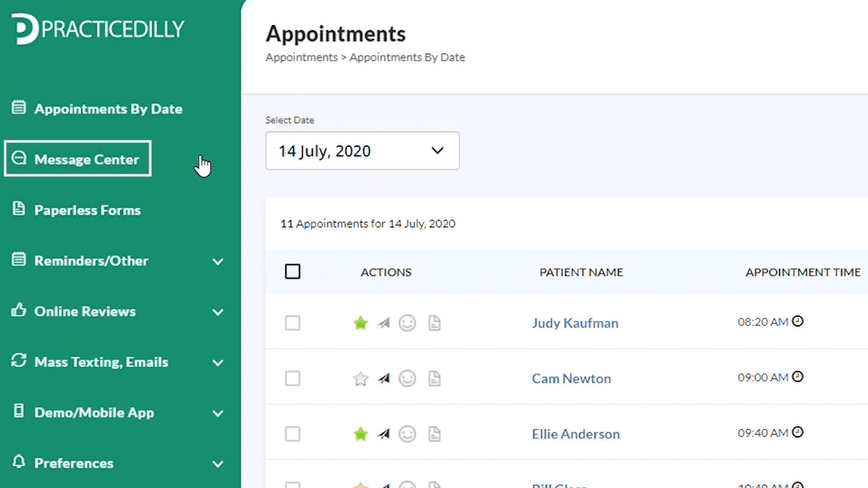
Task: Click the clock icon beside 09:40 AM
Action: tap(798, 432)
